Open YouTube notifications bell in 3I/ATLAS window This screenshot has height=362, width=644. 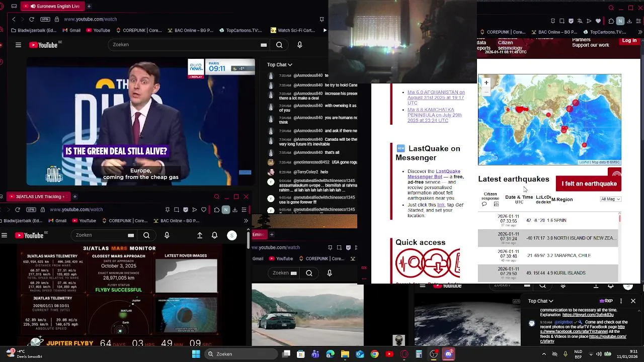click(x=215, y=235)
